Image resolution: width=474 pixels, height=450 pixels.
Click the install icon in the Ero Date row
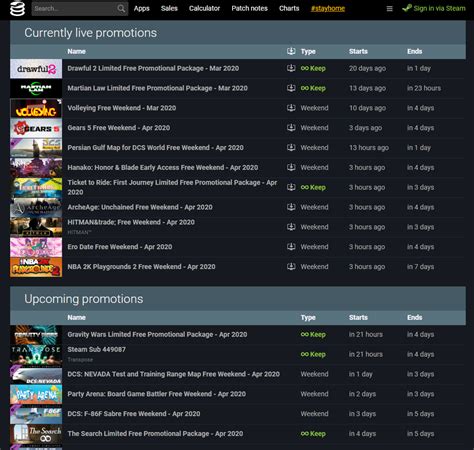[291, 247]
